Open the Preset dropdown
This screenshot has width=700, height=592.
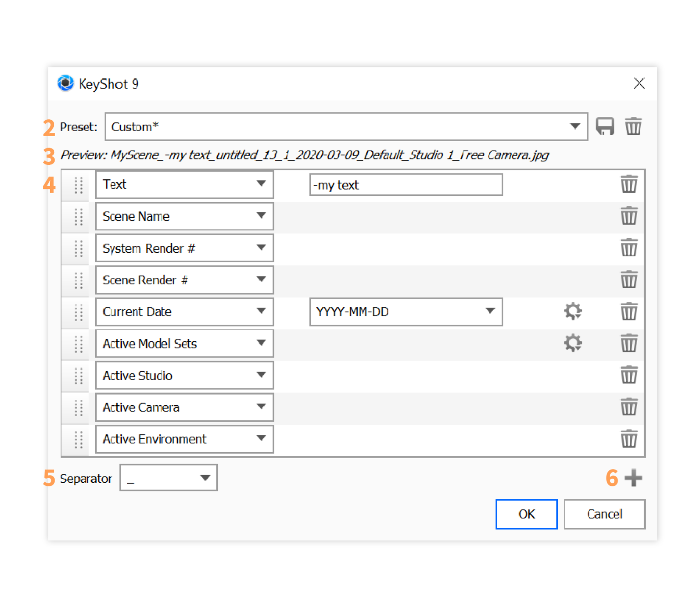point(575,127)
